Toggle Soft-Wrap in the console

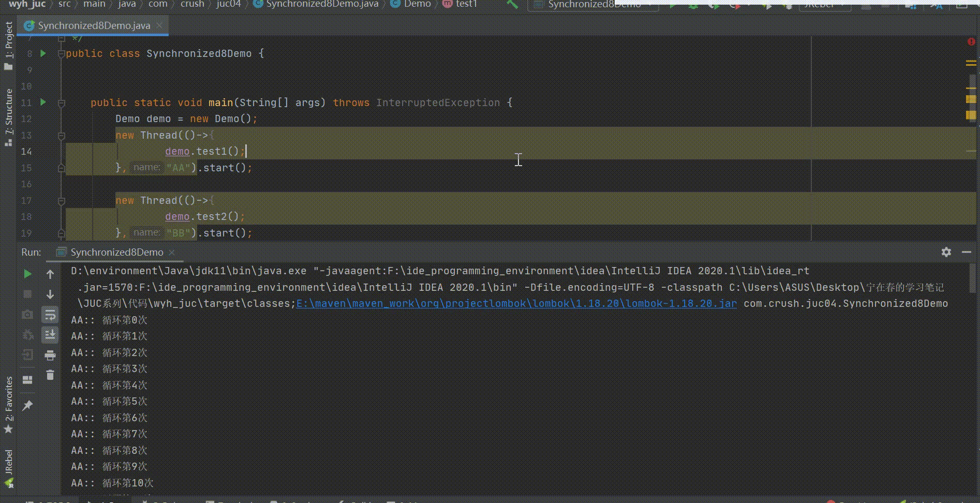pos(50,314)
